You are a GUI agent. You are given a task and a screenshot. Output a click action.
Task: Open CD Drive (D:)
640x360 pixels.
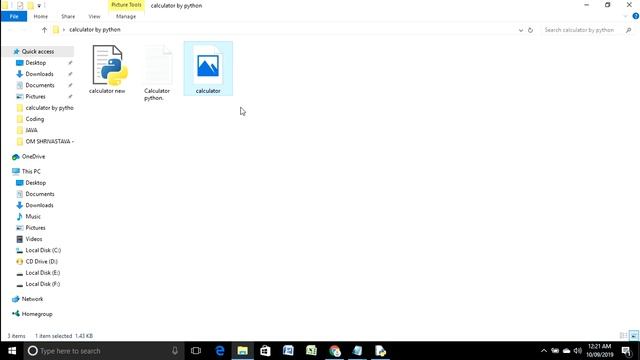[x=41, y=261]
